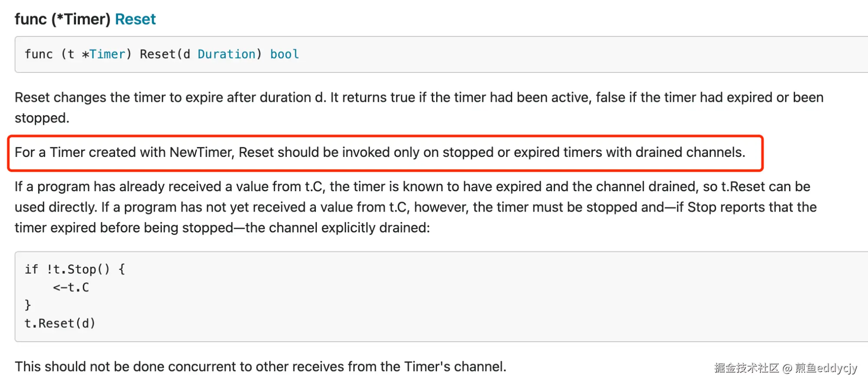Screen dimensions: 868x385
Task: Click the blue Reset heading link
Action: click(135, 20)
